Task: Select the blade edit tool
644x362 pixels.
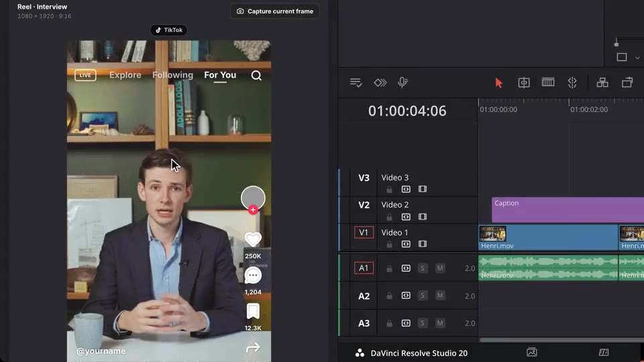Action: coord(572,82)
